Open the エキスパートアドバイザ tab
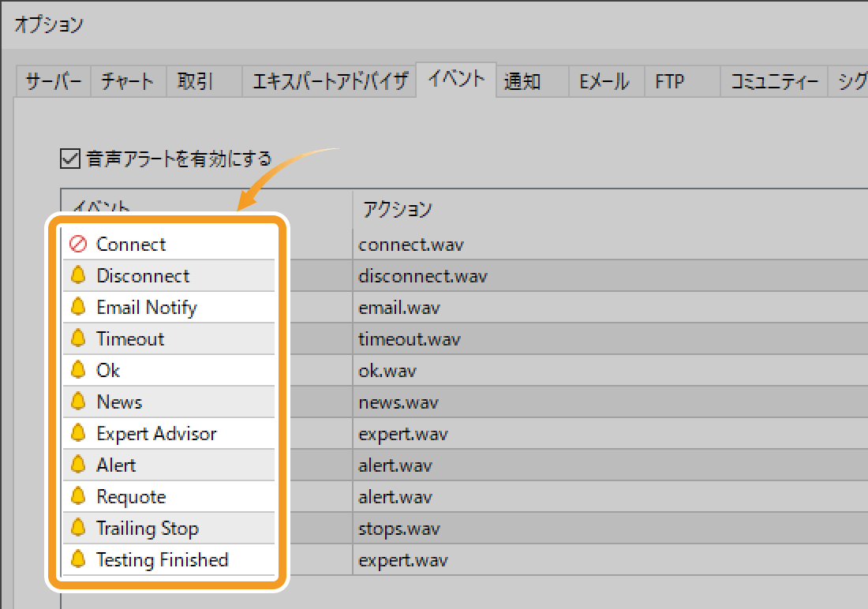This screenshot has width=868, height=609. [x=329, y=81]
